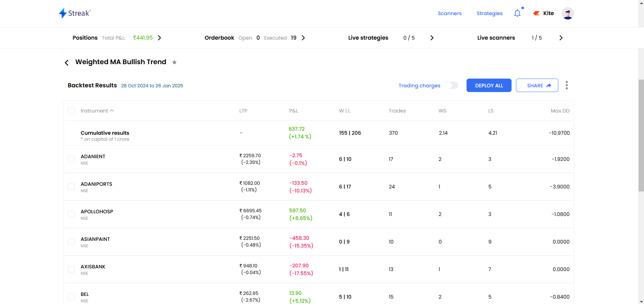644x304 pixels.
Task: Open the AXISBANK instrument row
Action: click(319, 269)
